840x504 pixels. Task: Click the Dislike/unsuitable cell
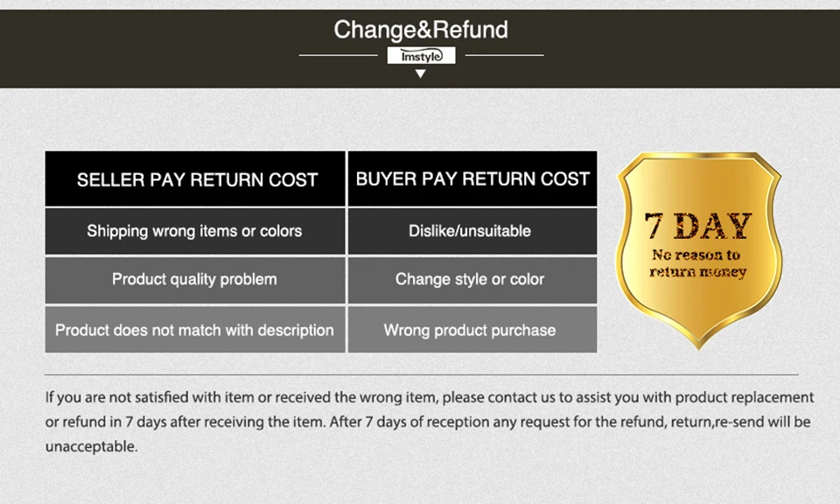pos(472,231)
